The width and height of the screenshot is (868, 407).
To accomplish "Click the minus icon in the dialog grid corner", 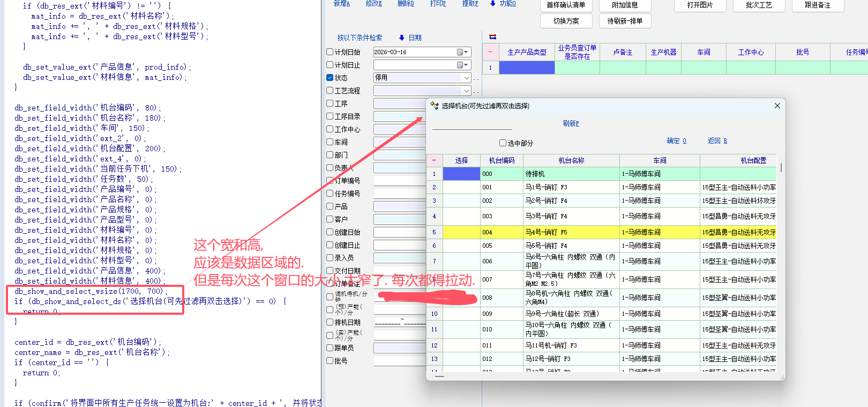I will click(434, 160).
